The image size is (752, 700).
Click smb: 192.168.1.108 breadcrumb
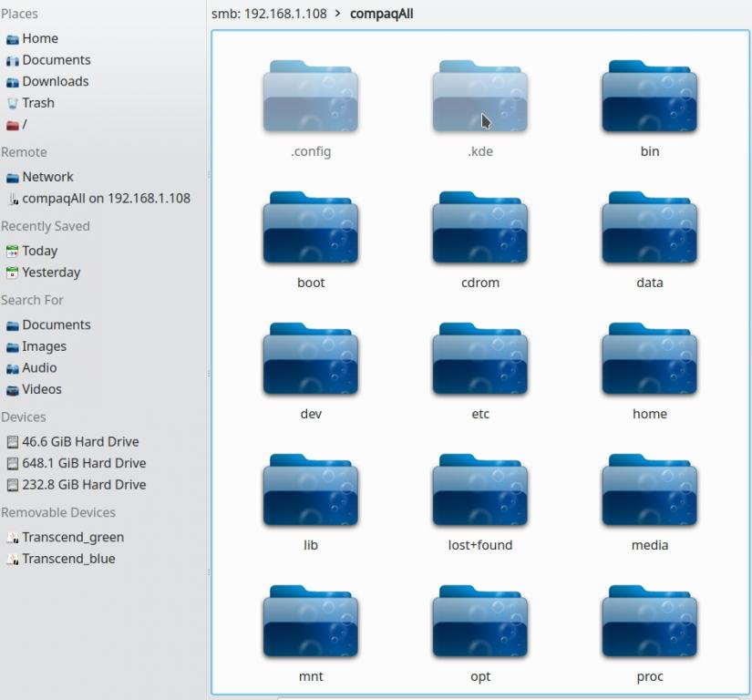pyautogui.click(x=269, y=15)
